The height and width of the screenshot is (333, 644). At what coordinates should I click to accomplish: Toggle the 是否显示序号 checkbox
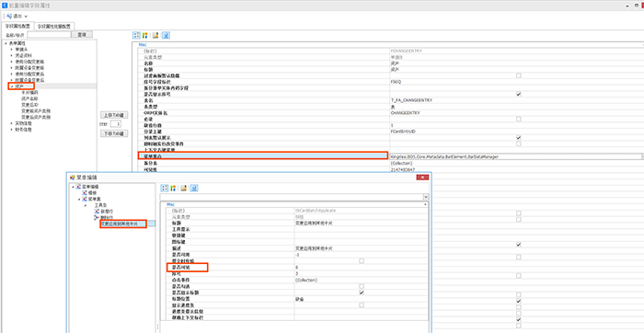pyautogui.click(x=519, y=94)
